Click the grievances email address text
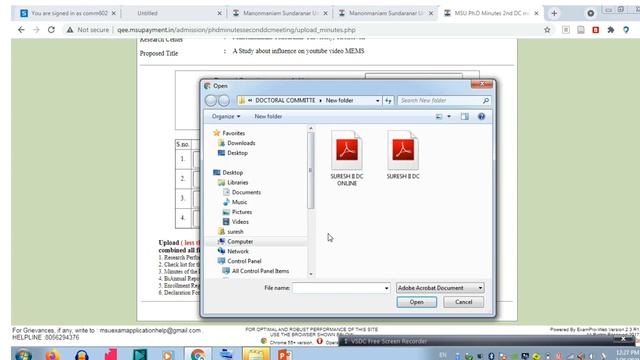640x360 pixels. (x=150, y=330)
